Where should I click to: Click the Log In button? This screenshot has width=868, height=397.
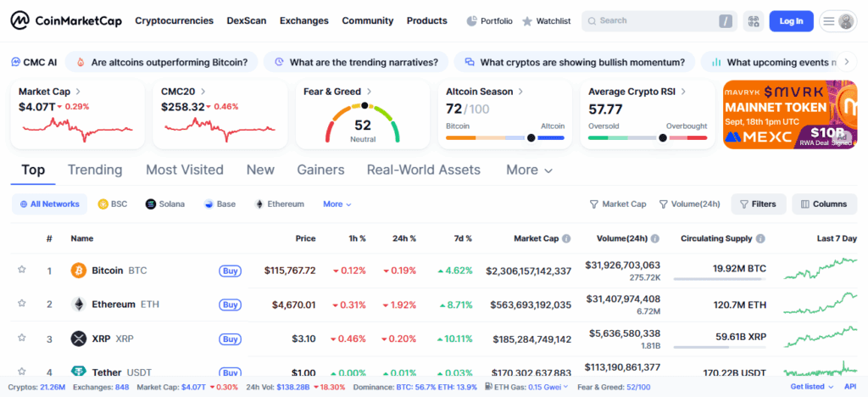(x=791, y=21)
